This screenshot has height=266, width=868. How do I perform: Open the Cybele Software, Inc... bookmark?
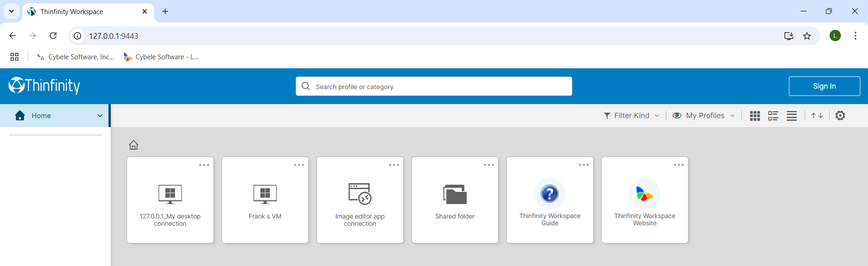point(75,57)
